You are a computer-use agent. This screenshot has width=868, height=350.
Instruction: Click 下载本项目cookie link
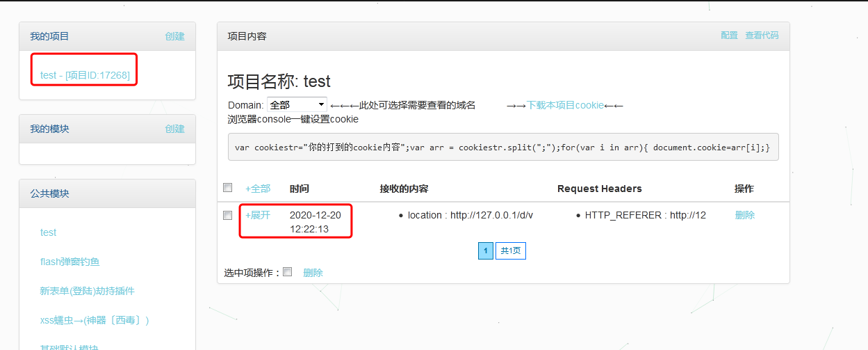click(565, 105)
